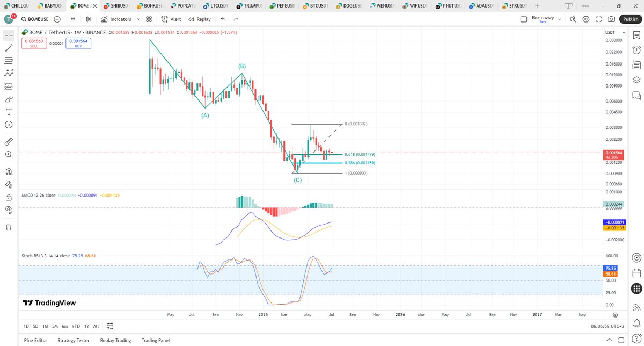Screen dimensions: 644x346
Task: Take a snapshot with camera icon
Action: [x=611, y=19]
